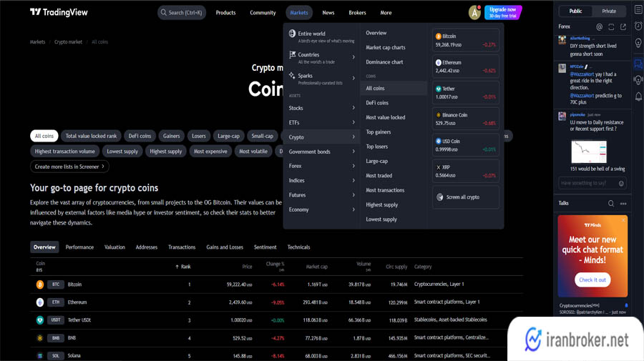Click the Ethereum icon in the menu card

coord(438,62)
